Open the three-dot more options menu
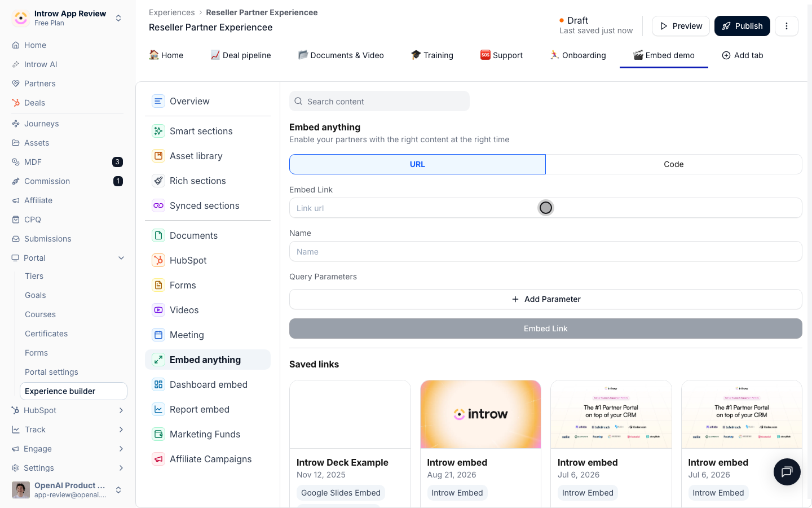Image resolution: width=812 pixels, height=508 pixels. [x=787, y=26]
